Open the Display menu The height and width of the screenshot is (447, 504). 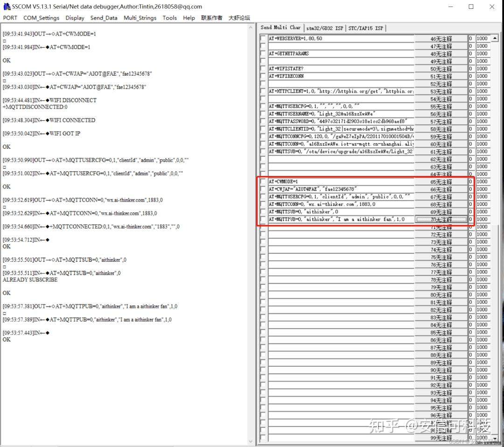[x=75, y=18]
